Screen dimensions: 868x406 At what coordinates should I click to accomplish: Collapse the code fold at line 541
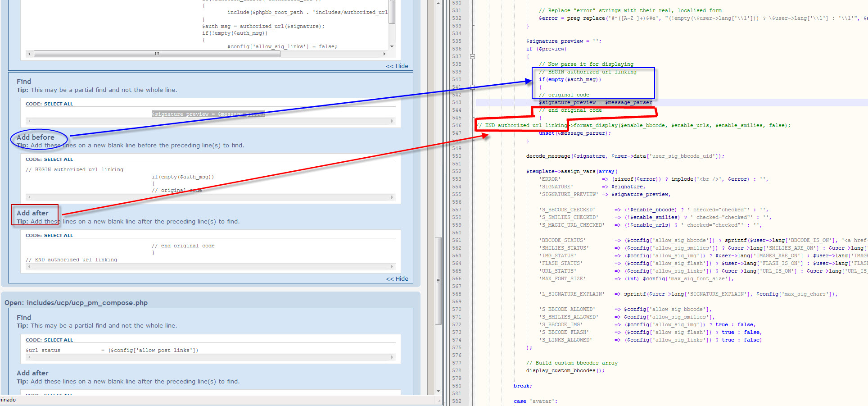472,87
